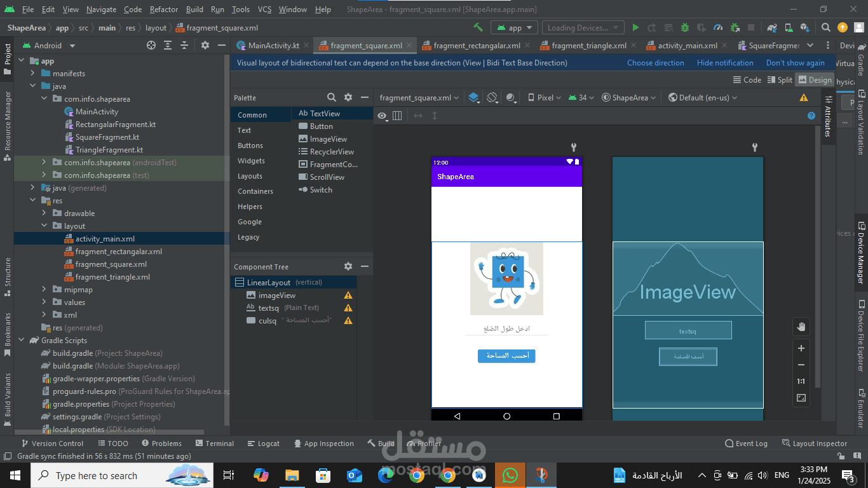Open Palette settings gear
Viewport: 868px width, 488px height.
[348, 97]
